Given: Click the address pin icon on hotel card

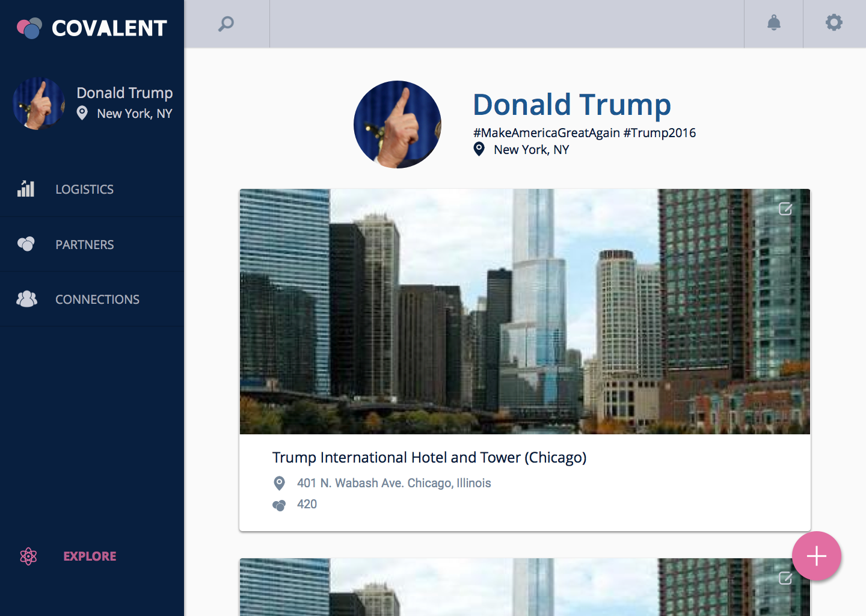Looking at the screenshot, I should tap(279, 483).
